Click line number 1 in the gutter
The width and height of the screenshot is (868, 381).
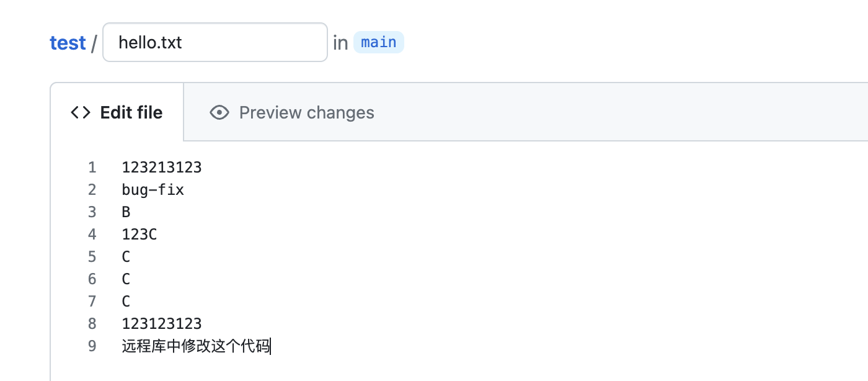tap(92, 168)
